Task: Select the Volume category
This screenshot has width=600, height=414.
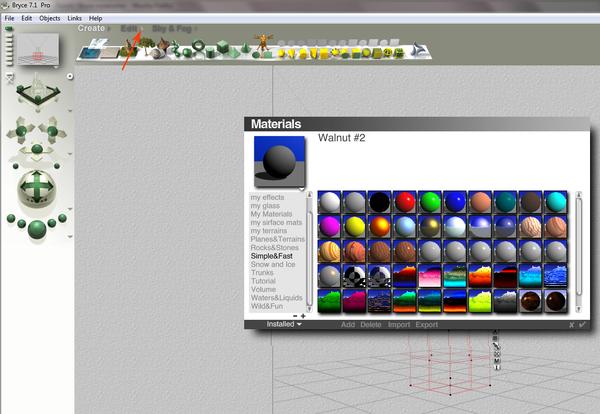Action: (x=263, y=289)
